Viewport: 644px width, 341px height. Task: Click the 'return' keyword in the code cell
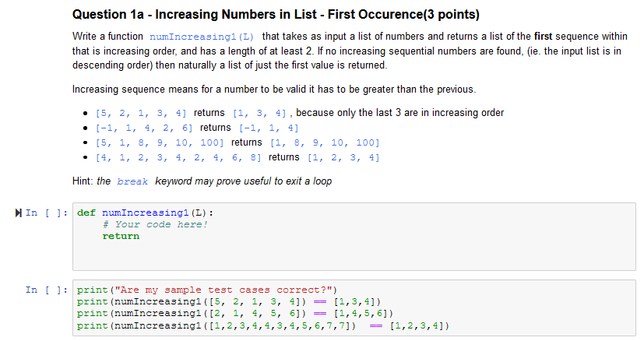[121, 236]
